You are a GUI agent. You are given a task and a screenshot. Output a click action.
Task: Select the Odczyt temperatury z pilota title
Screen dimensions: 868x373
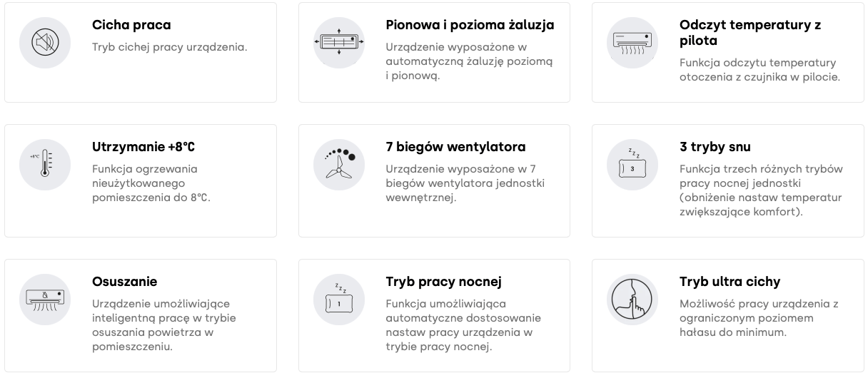(750, 33)
